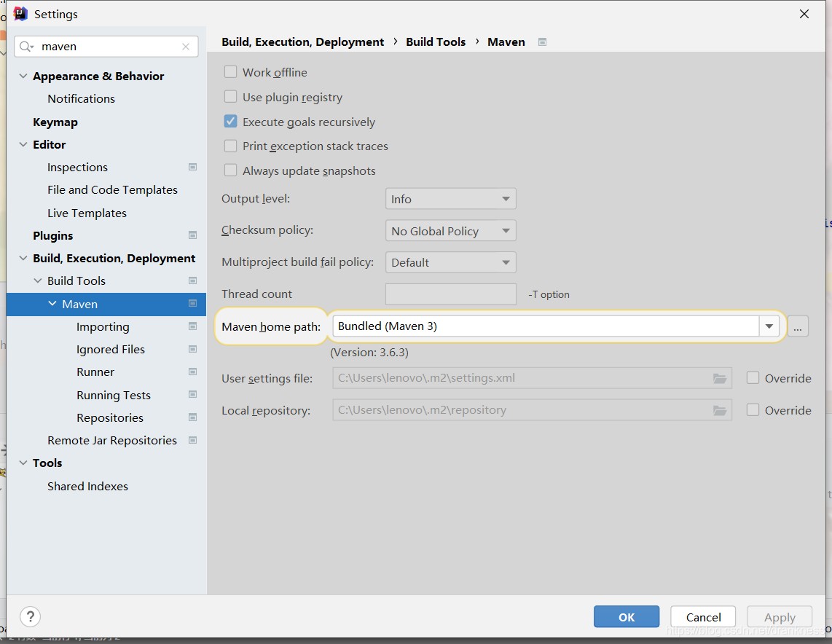Screen dimensions: 832x644
Task: Click the project settings icon on selected Maven row
Action: [192, 304]
